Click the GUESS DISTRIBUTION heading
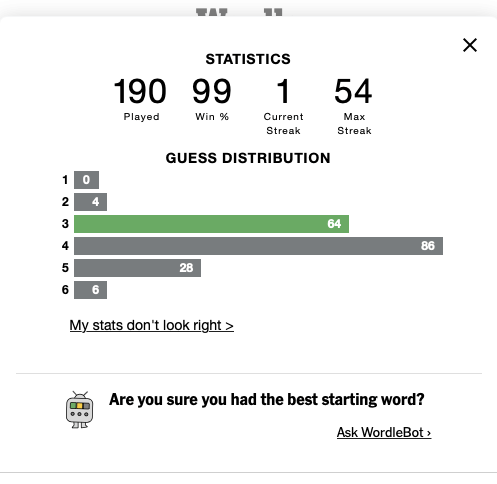 click(248, 158)
